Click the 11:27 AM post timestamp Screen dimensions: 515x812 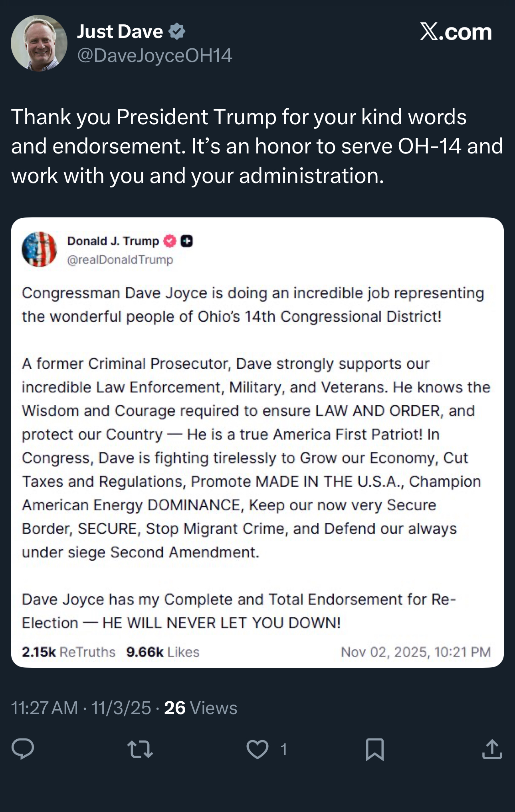point(44,708)
